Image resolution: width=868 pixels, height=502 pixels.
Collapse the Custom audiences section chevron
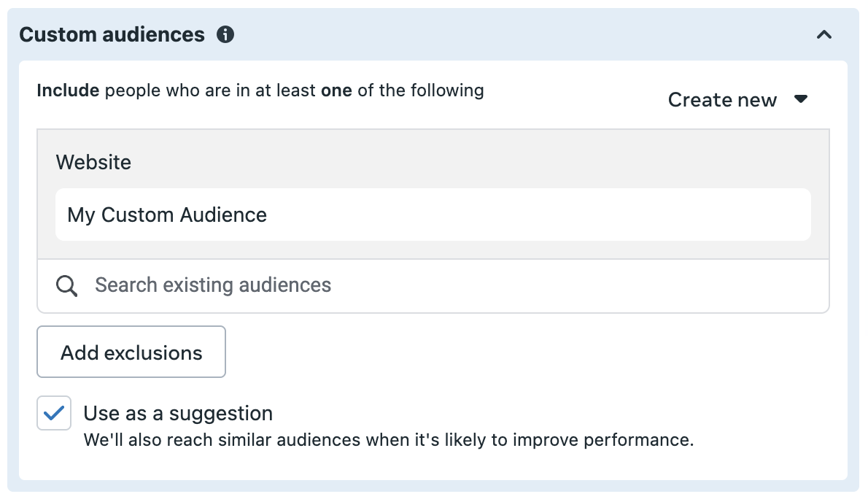coord(824,35)
